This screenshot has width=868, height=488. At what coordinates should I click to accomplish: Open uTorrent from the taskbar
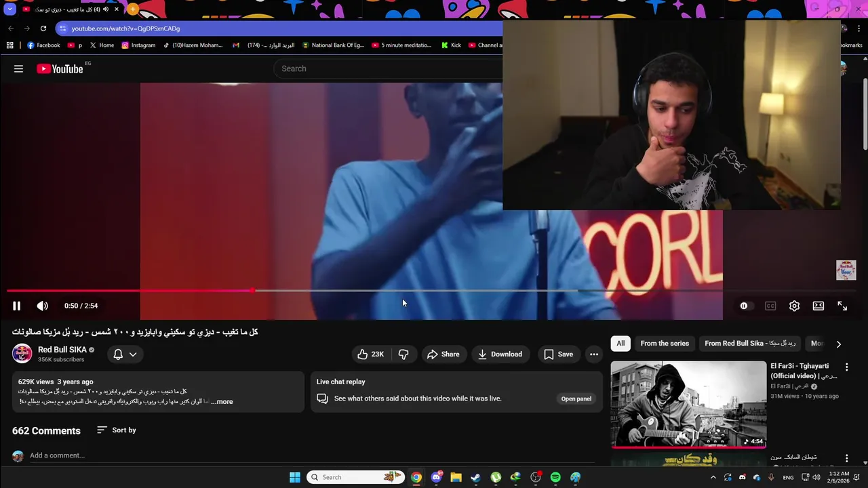[x=496, y=477]
